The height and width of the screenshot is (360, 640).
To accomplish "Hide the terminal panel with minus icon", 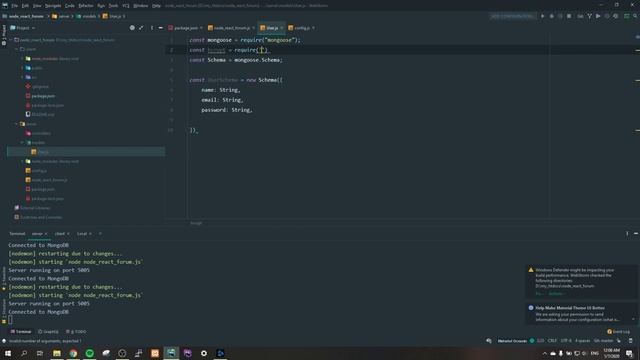I will coord(636,233).
